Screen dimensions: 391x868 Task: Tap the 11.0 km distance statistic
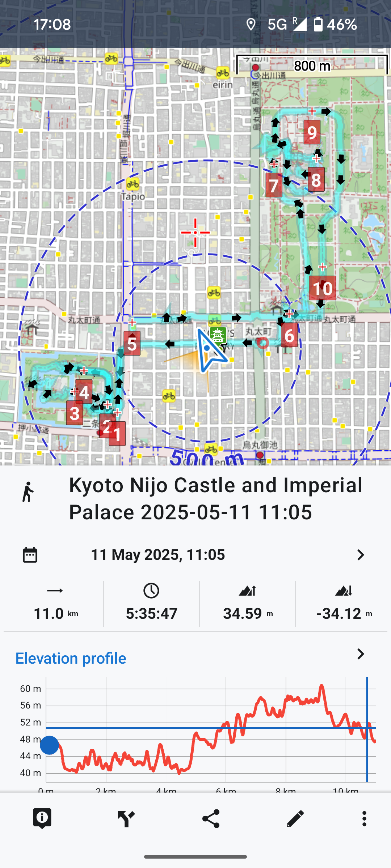tap(55, 604)
